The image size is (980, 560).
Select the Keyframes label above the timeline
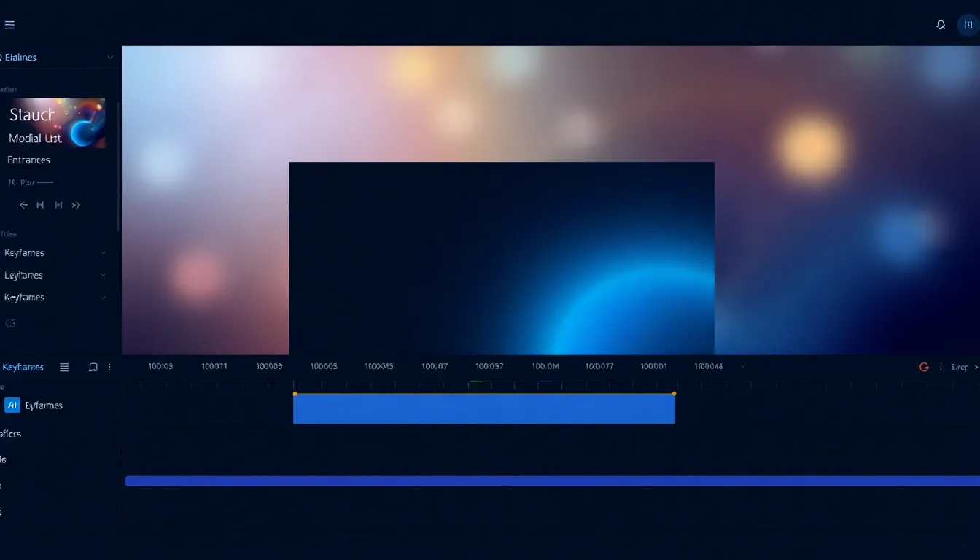pos(23,367)
